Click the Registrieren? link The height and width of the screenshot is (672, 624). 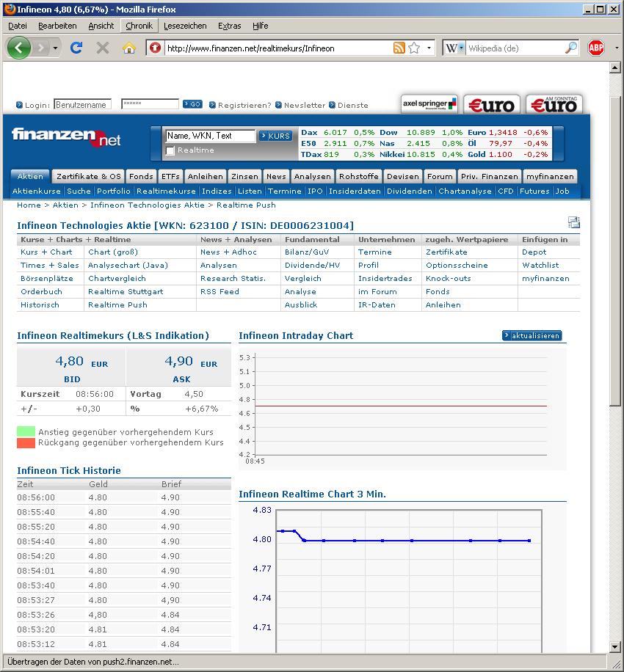pos(244,105)
